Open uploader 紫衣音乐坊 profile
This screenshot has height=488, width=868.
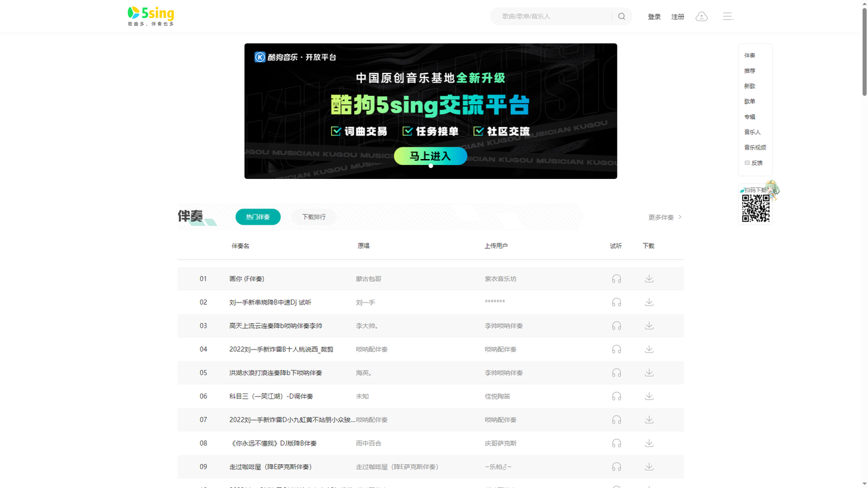pyautogui.click(x=500, y=279)
